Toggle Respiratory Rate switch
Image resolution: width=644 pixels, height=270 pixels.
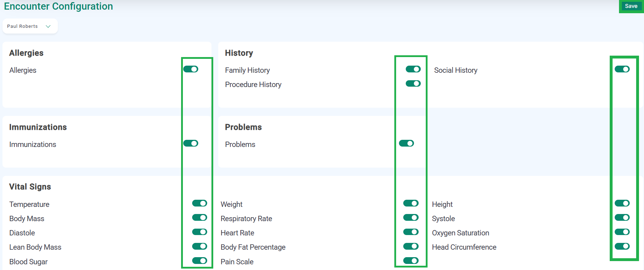[x=411, y=218]
